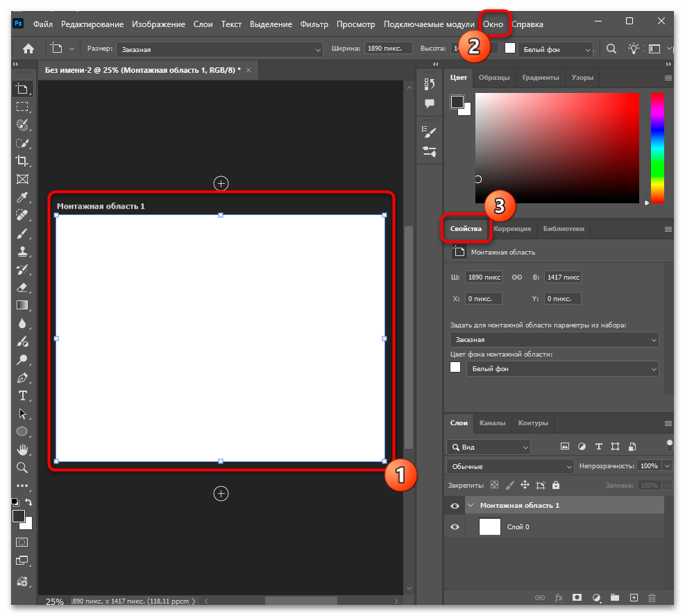The height and width of the screenshot is (616, 685).
Task: Select the Eraser tool
Action: [x=22, y=287]
